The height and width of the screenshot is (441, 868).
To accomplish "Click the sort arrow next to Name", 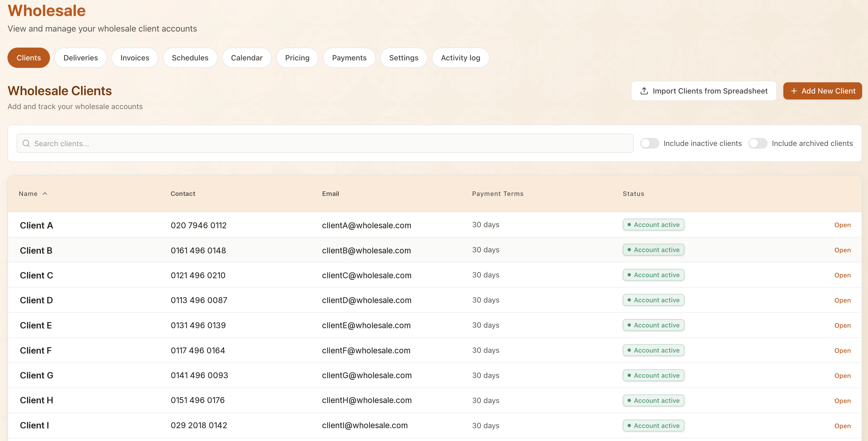I will [45, 194].
